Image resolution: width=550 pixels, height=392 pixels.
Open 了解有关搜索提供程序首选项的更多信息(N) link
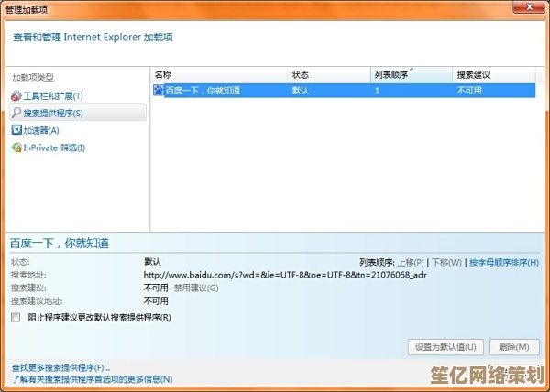point(92,379)
